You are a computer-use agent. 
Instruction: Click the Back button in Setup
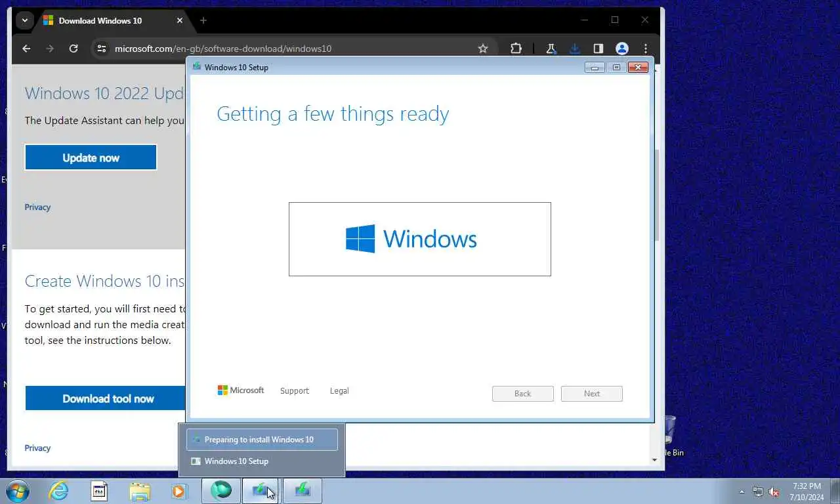point(523,394)
